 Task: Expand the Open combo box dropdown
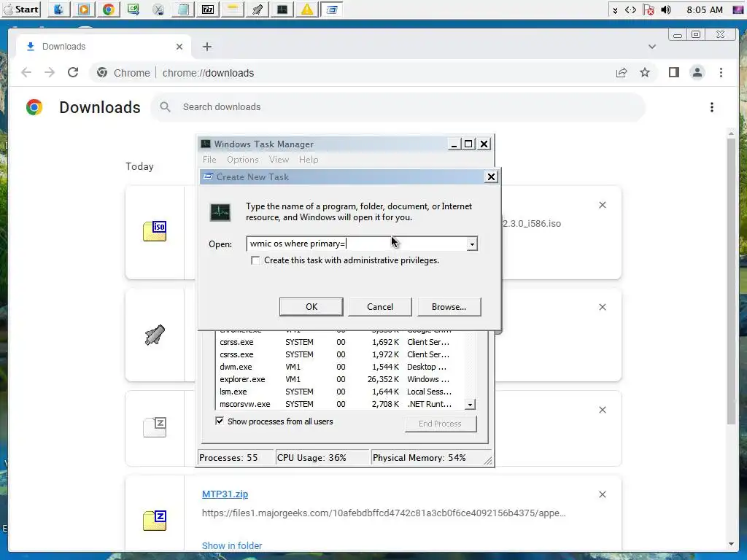click(x=472, y=244)
